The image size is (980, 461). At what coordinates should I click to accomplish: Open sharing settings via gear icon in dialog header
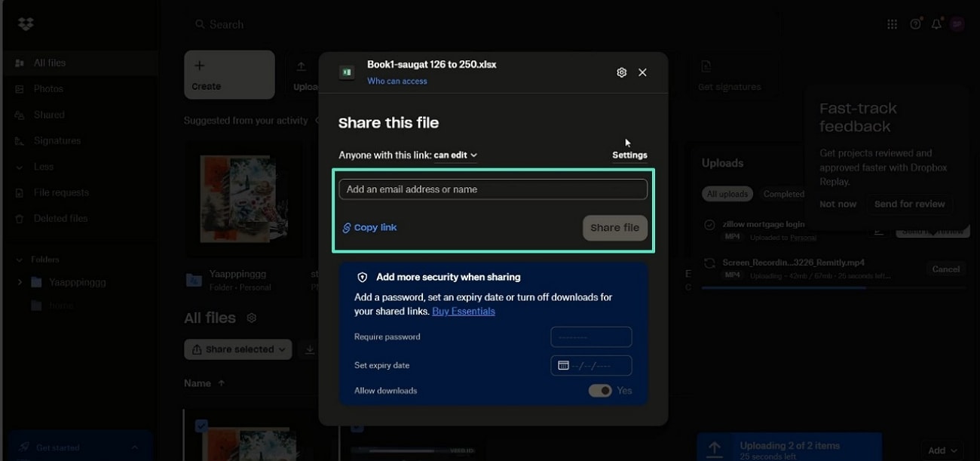pos(621,72)
